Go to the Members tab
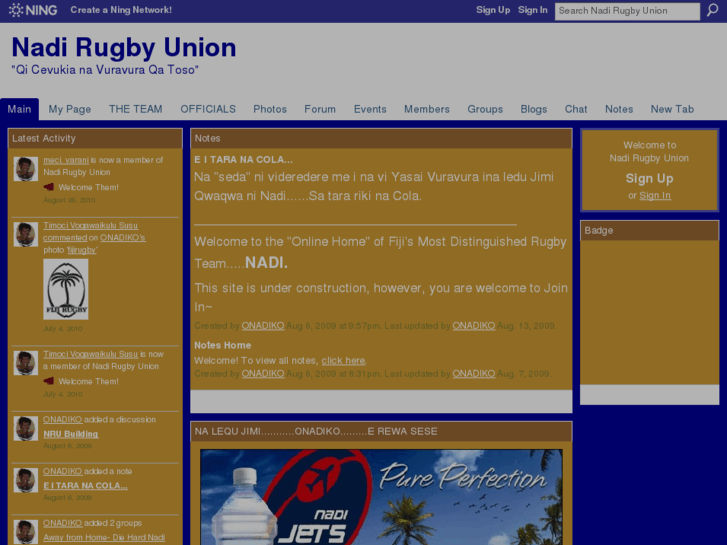The height and width of the screenshot is (545, 727). 427,109
